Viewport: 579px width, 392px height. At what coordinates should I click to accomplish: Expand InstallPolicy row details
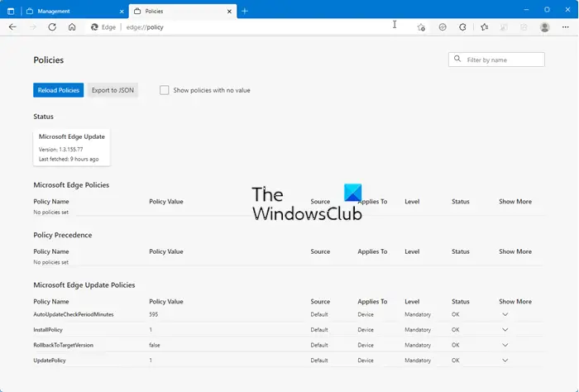pyautogui.click(x=505, y=330)
